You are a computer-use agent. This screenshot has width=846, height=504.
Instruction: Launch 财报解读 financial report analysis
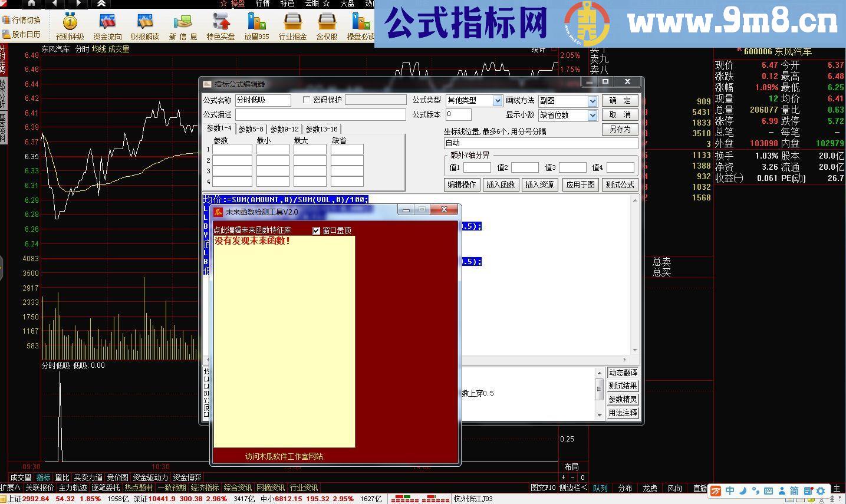point(145,25)
